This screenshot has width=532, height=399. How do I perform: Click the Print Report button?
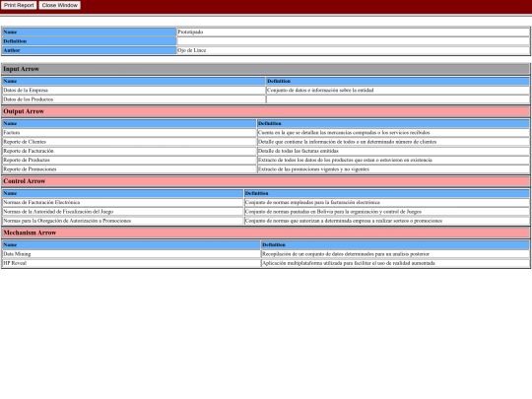(x=19, y=5)
